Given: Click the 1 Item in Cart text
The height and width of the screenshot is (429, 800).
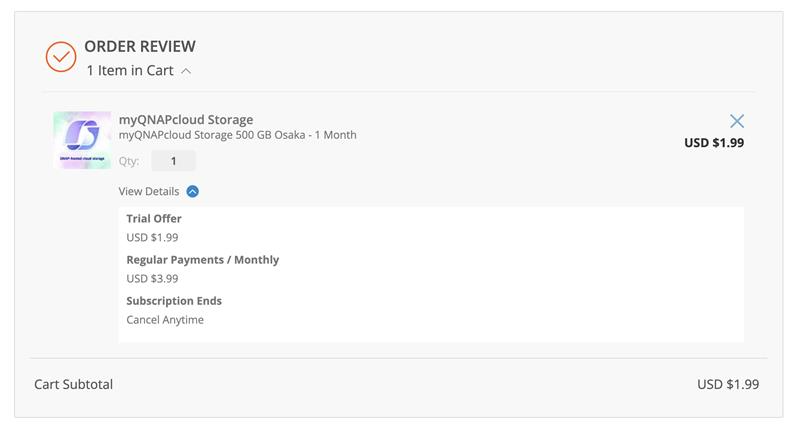Looking at the screenshot, I should [130, 71].
